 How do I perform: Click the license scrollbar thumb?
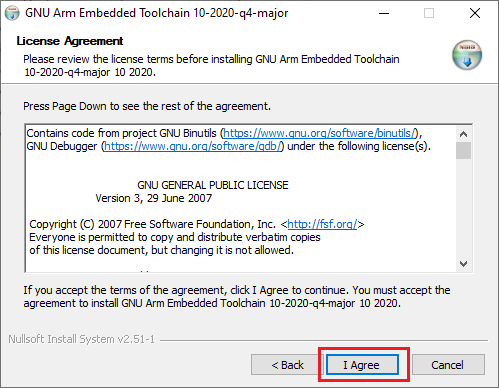tap(463, 151)
